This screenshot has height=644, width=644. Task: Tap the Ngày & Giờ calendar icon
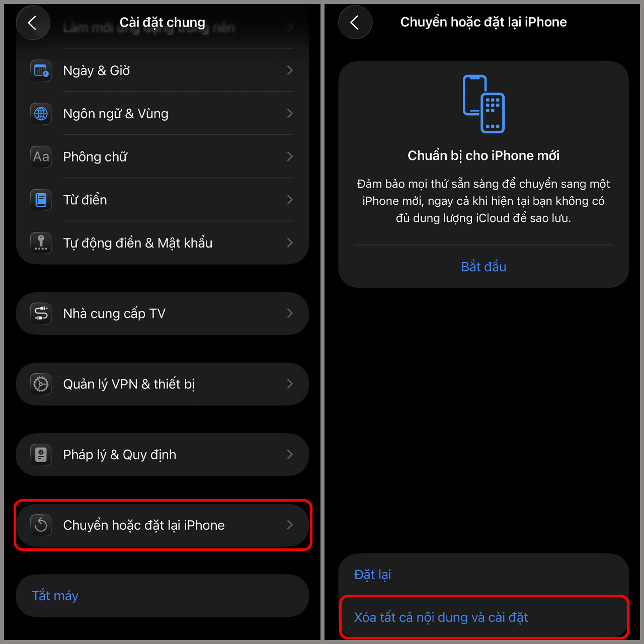coord(41,71)
